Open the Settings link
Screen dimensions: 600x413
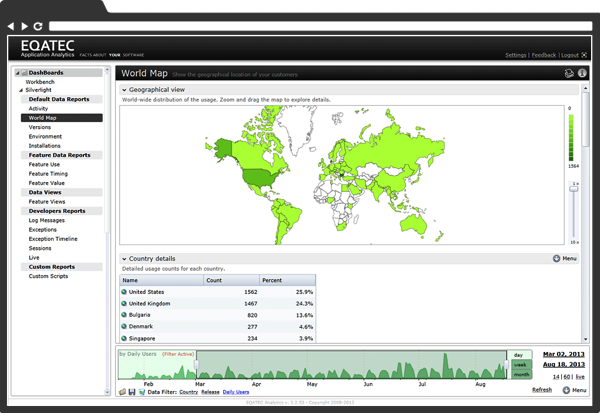tap(515, 55)
